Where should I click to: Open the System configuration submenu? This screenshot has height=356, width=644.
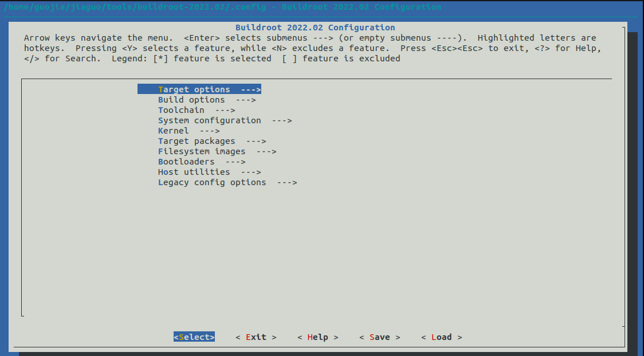(x=210, y=120)
